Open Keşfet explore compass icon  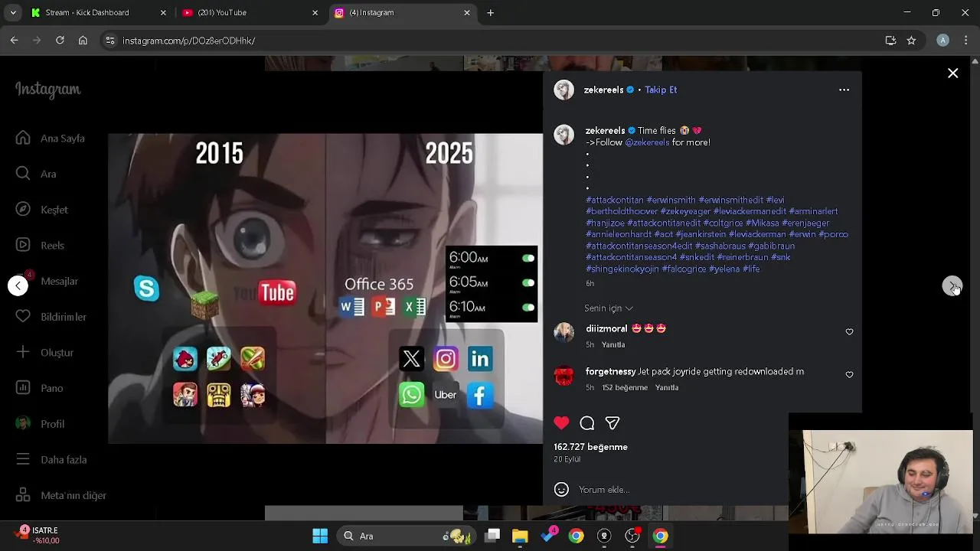point(23,209)
